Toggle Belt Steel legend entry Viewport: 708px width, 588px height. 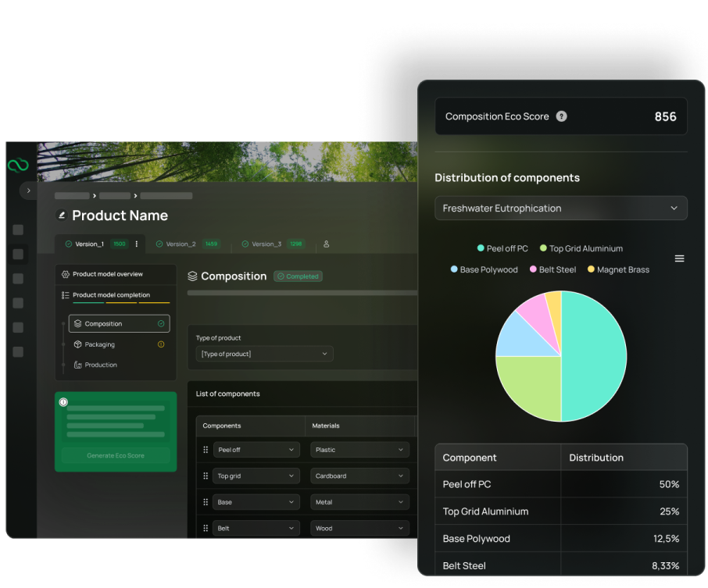pos(552,269)
